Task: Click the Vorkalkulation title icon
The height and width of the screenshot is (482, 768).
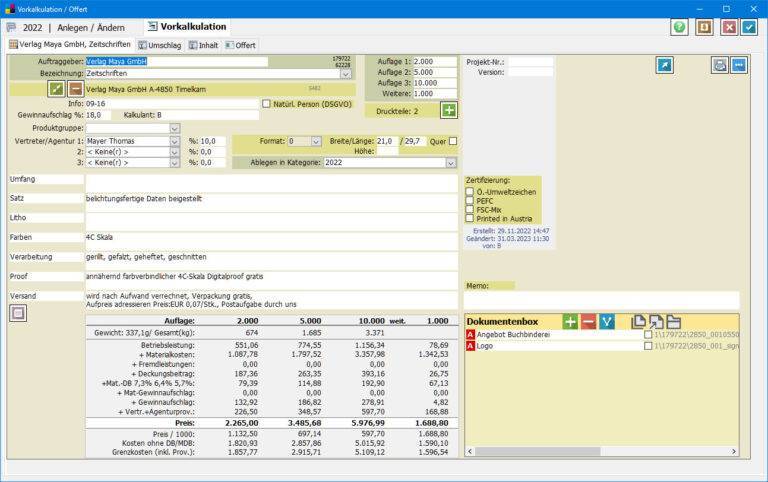Action: 152,26
